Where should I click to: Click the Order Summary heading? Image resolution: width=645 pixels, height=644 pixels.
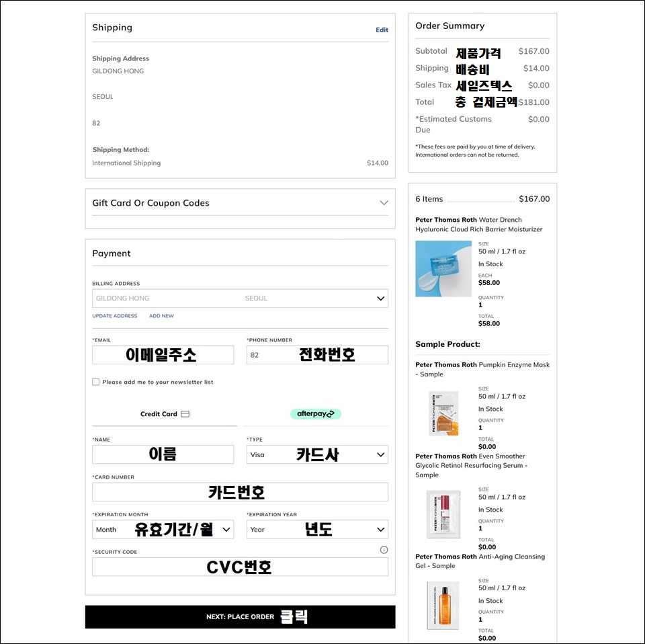[449, 26]
